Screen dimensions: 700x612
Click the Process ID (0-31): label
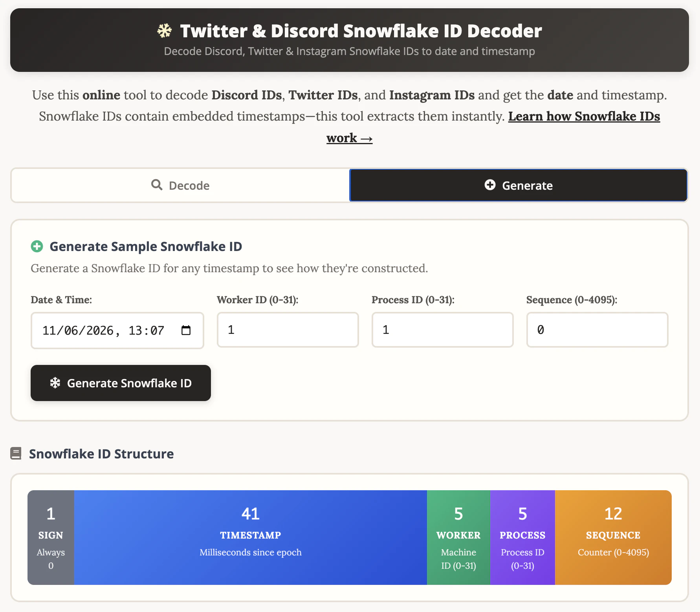(413, 300)
